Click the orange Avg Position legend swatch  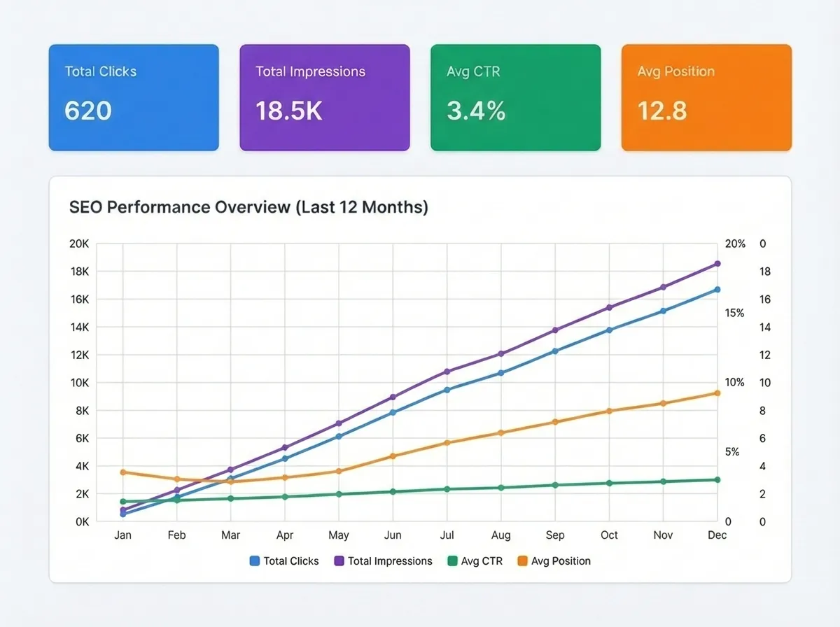pyautogui.click(x=522, y=561)
